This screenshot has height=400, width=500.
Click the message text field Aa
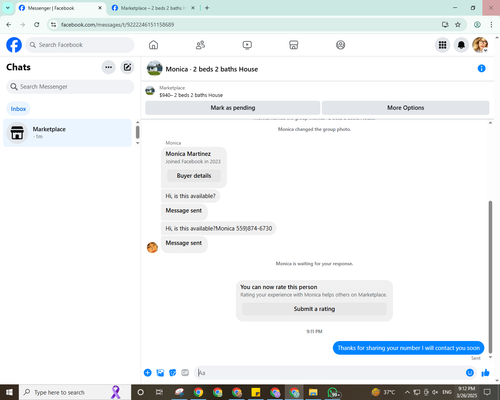pos(329,373)
